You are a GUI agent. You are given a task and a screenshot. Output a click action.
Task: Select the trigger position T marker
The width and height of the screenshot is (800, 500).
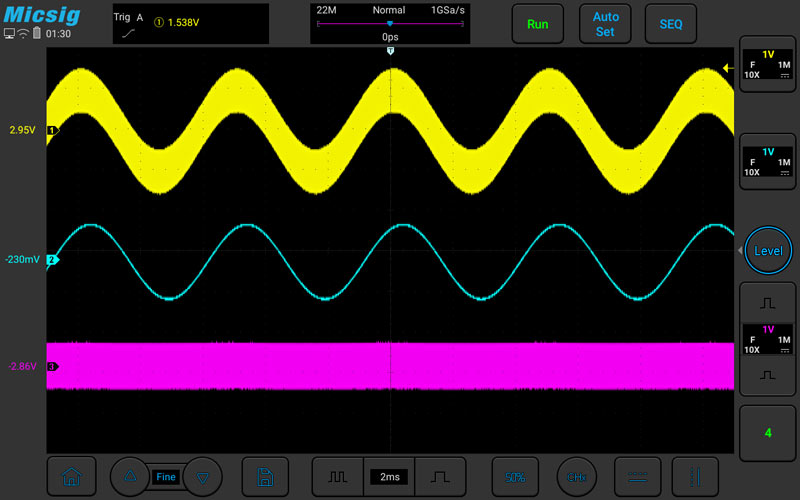pos(390,51)
